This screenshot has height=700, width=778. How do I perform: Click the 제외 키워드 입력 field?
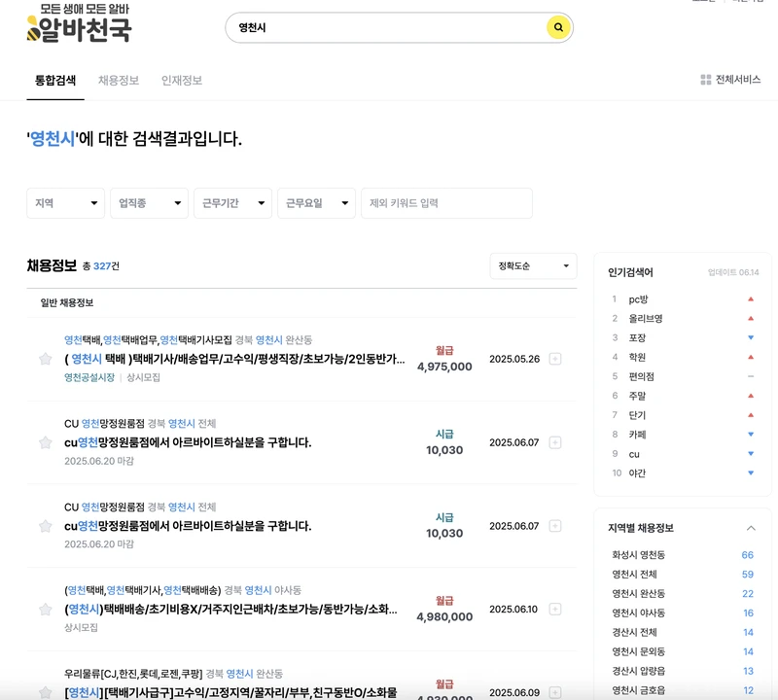point(445,203)
